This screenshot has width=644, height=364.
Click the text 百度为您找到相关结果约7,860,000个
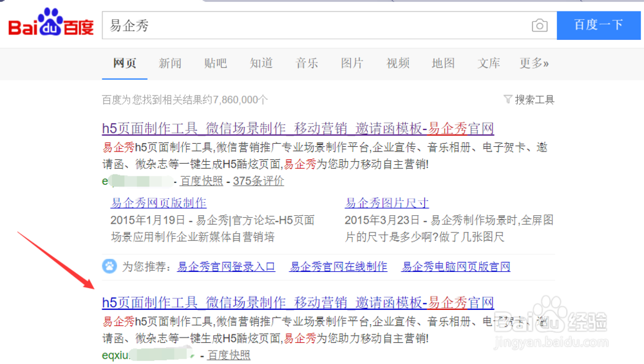185,100
